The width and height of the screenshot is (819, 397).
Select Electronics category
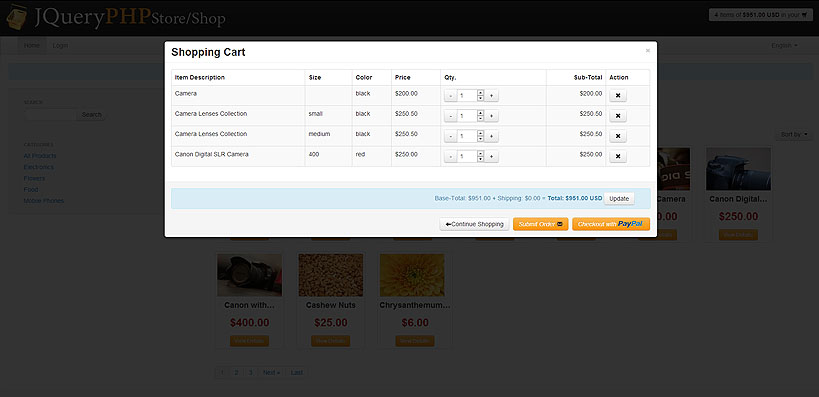click(39, 167)
